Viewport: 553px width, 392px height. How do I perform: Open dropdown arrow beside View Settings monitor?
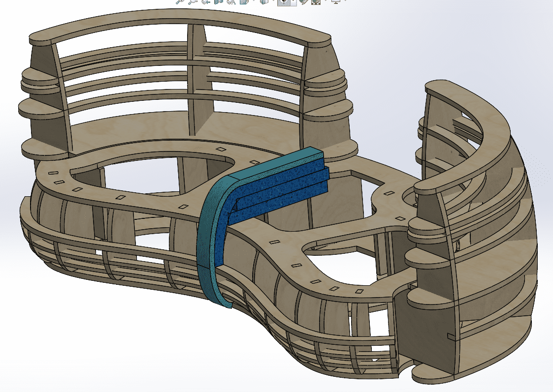(x=345, y=1)
